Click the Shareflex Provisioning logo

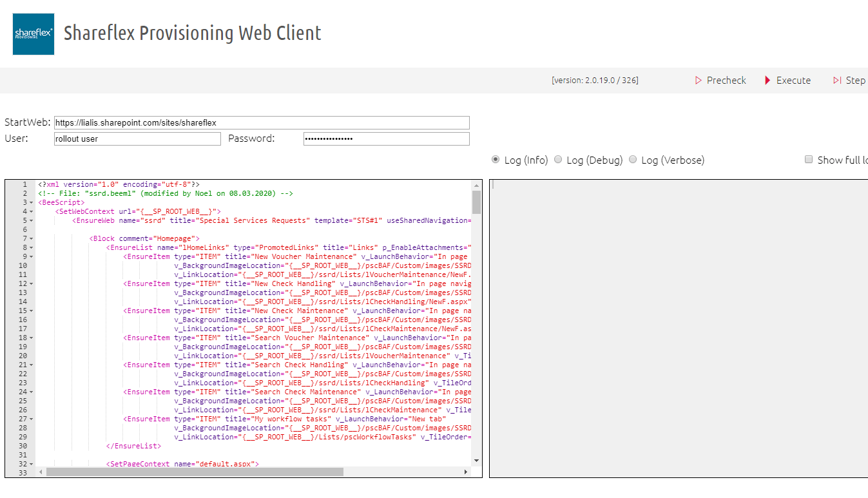34,34
